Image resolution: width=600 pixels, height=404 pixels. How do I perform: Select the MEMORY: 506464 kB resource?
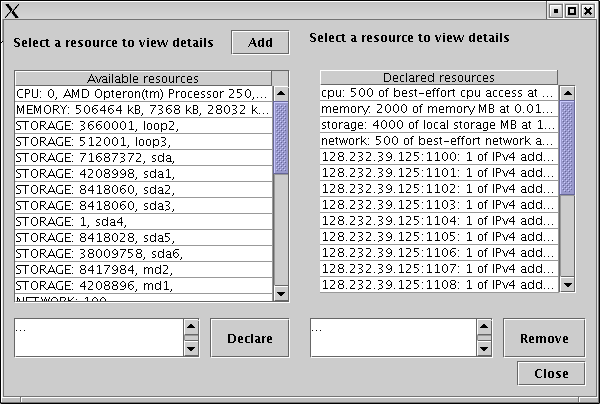(x=143, y=109)
